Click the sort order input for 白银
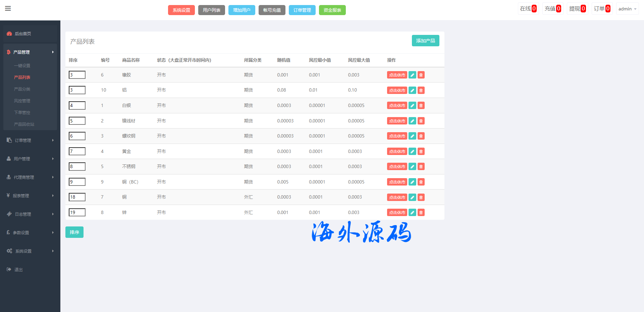Image resolution: width=644 pixels, height=312 pixels. coord(77,106)
